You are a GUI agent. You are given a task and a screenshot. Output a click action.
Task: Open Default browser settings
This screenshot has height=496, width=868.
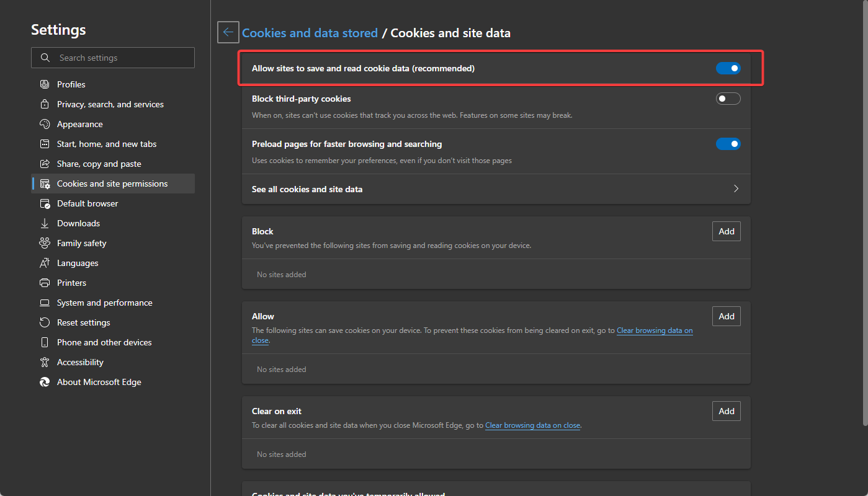113,203
